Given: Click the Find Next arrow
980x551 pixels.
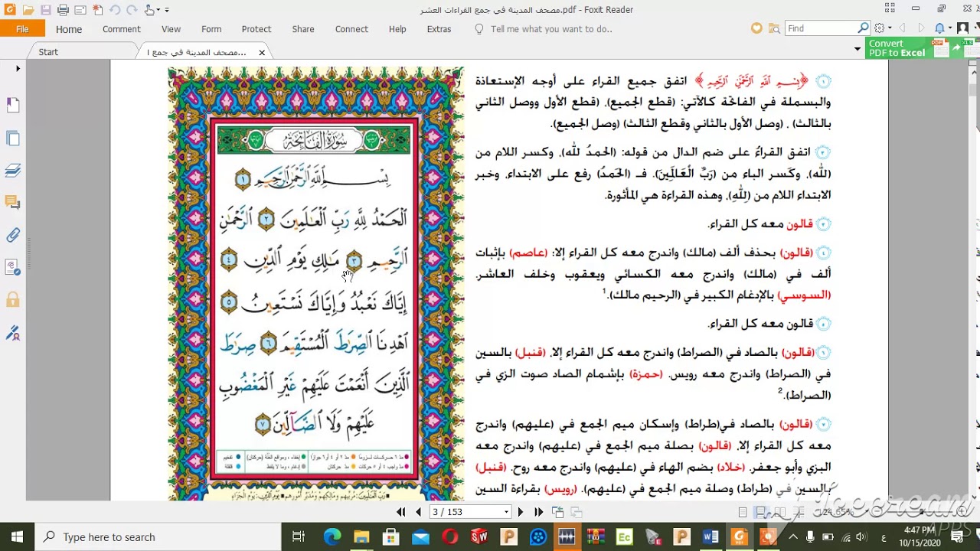Looking at the screenshot, I should pyautogui.click(x=920, y=28).
